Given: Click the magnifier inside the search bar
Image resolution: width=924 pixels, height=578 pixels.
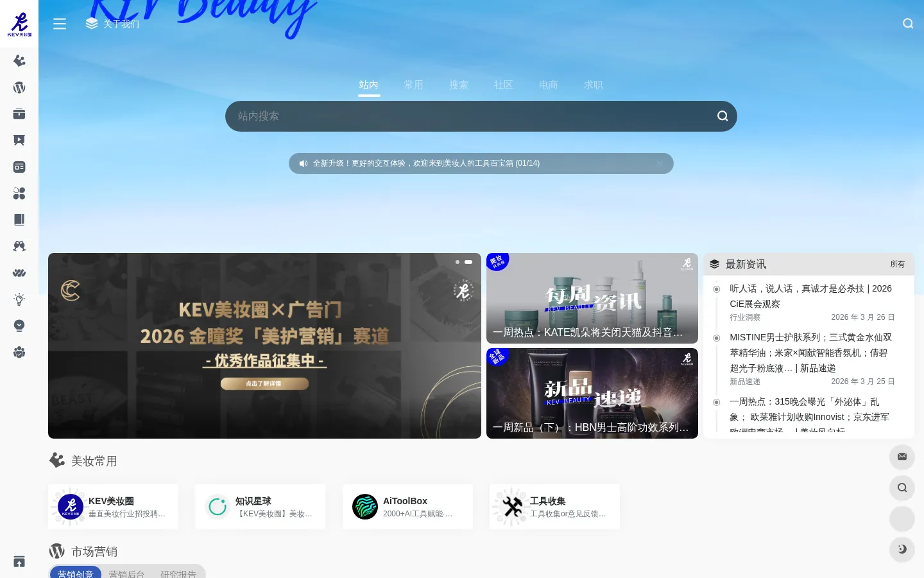Looking at the screenshot, I should (x=723, y=116).
